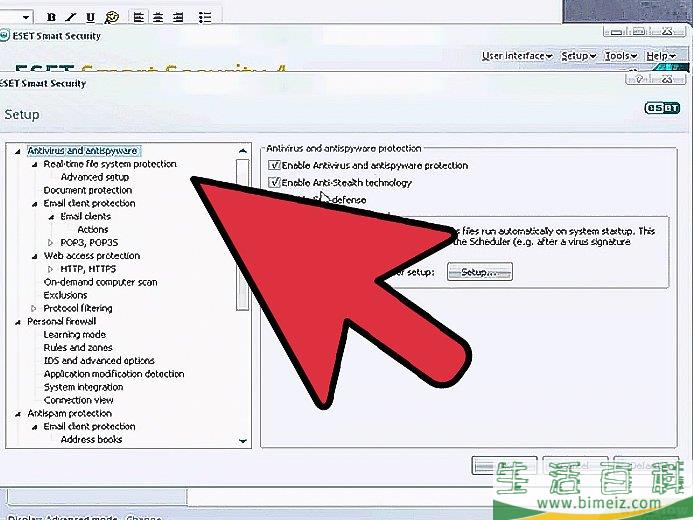Viewport: 693px width, 520px height.
Task: Select Address books tree item
Action: click(x=91, y=440)
